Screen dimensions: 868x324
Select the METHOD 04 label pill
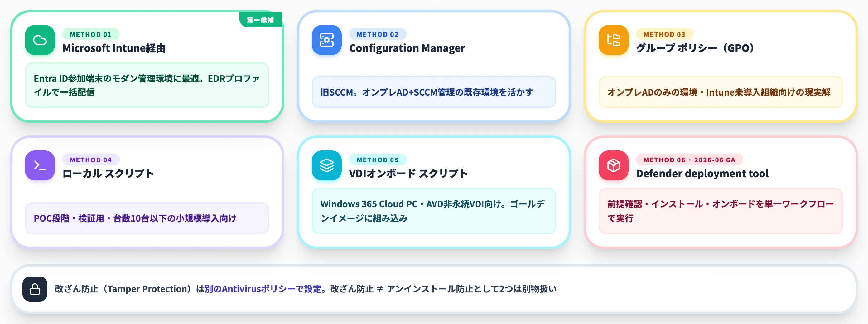click(91, 160)
